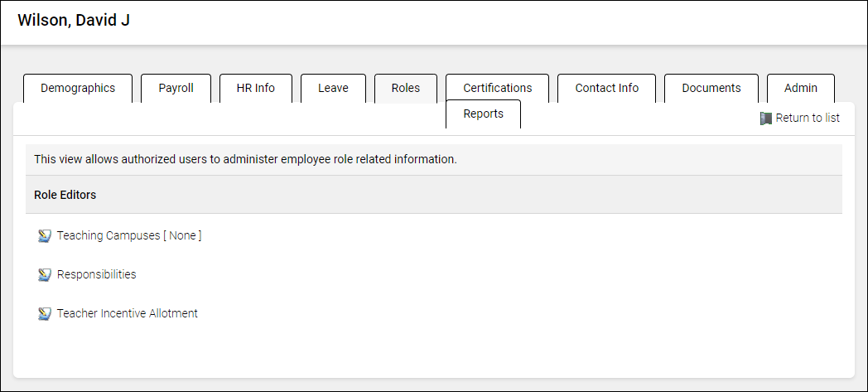Viewport: 868px width, 392px height.
Task: Switch to the Payroll tab
Action: pos(176,89)
